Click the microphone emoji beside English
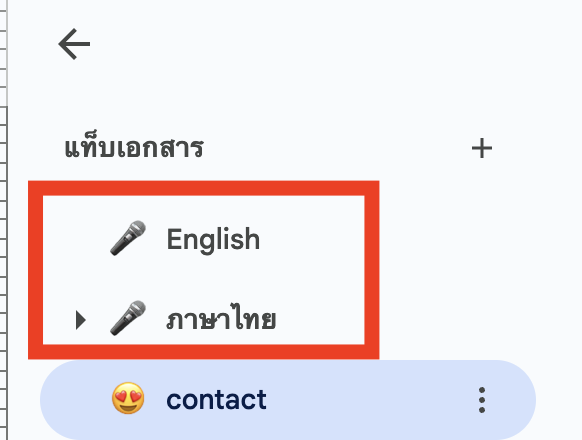582x440 pixels. (x=128, y=238)
